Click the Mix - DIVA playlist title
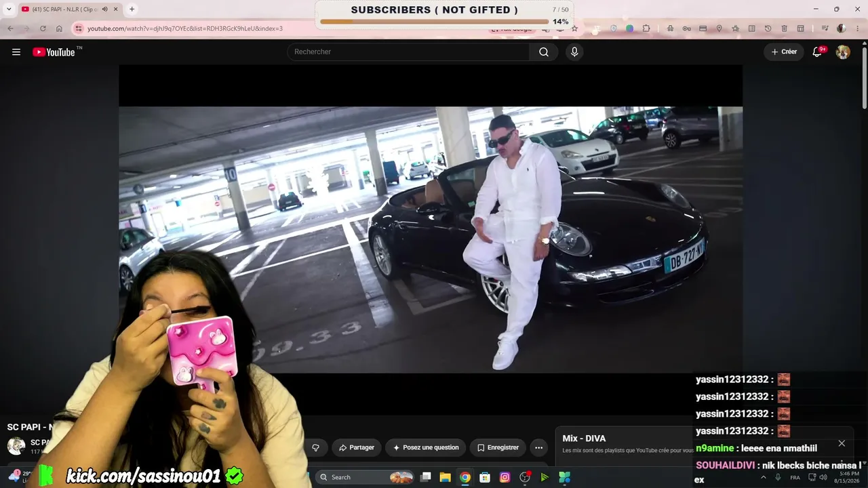This screenshot has width=868, height=488. coord(584,439)
